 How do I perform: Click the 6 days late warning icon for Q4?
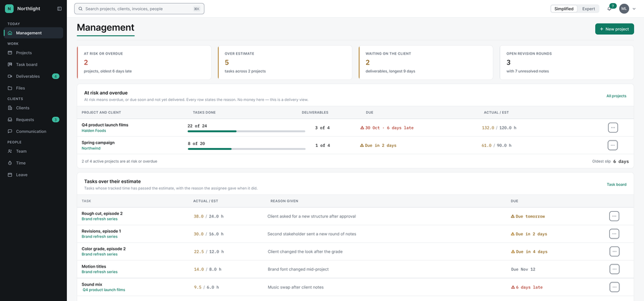tap(362, 128)
